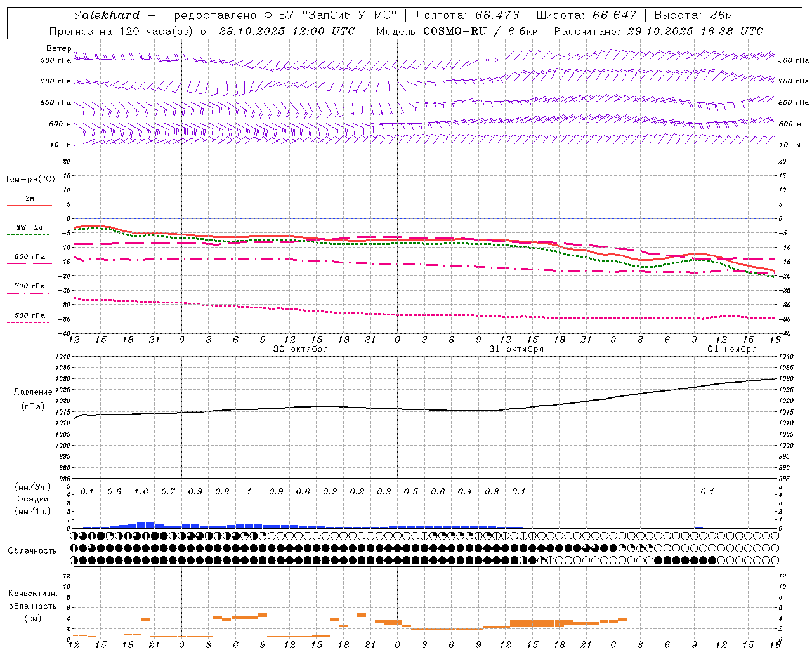Click the "Рассчитано: 29.10.2025 16:38 UTC" text
This screenshot has width=812, height=650.
point(658,31)
